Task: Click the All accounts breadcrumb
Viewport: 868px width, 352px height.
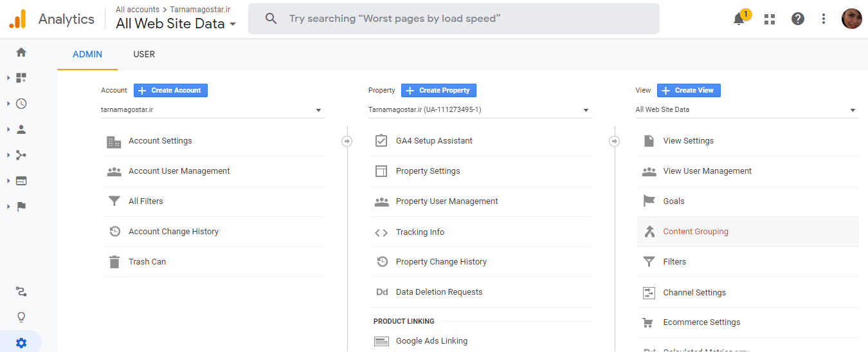Action: coord(138,10)
